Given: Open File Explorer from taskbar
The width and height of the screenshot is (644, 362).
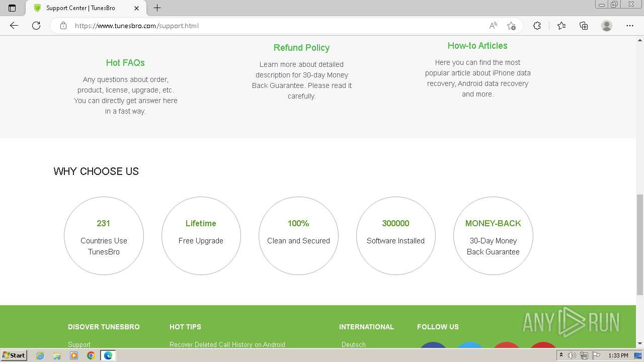Looking at the screenshot, I should click(x=57, y=355).
